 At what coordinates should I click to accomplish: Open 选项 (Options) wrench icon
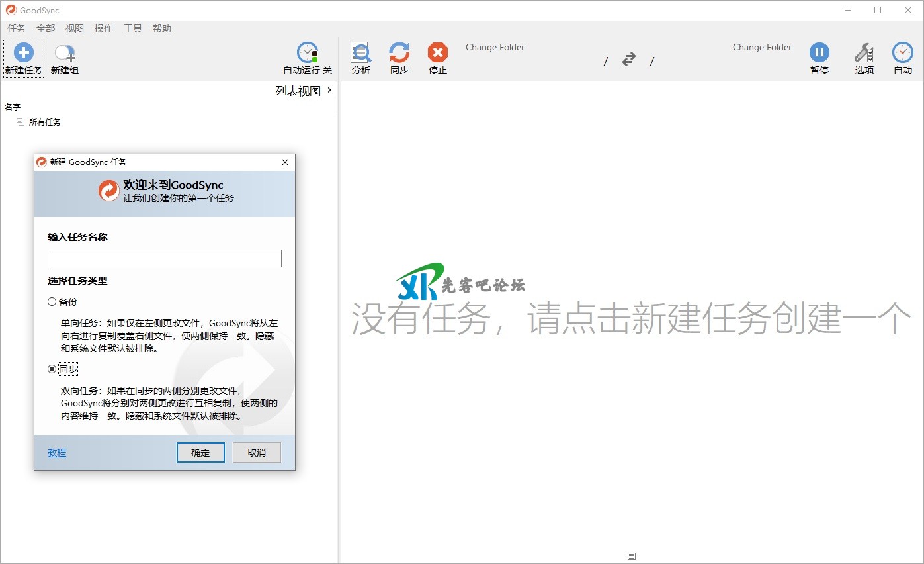tap(864, 53)
